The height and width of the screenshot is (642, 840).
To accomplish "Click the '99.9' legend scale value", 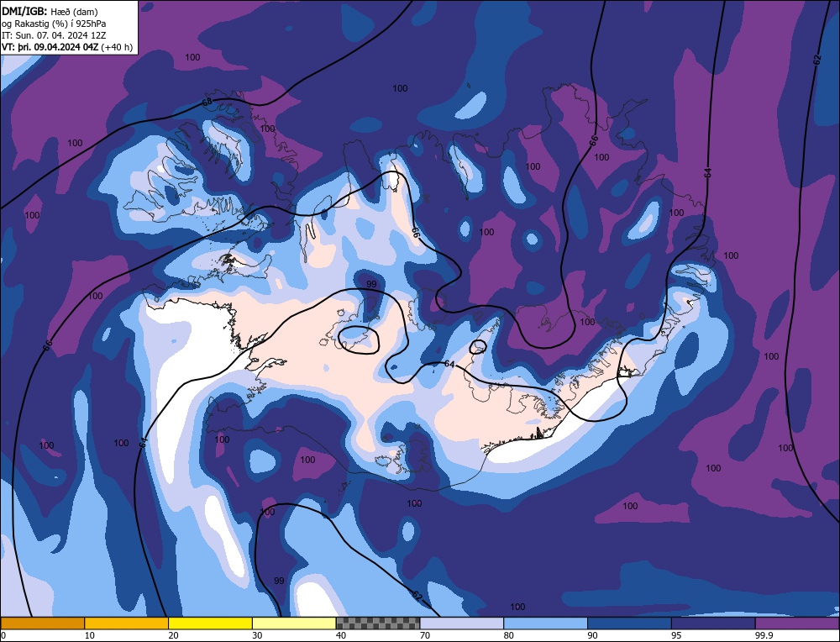I will point(763,635).
